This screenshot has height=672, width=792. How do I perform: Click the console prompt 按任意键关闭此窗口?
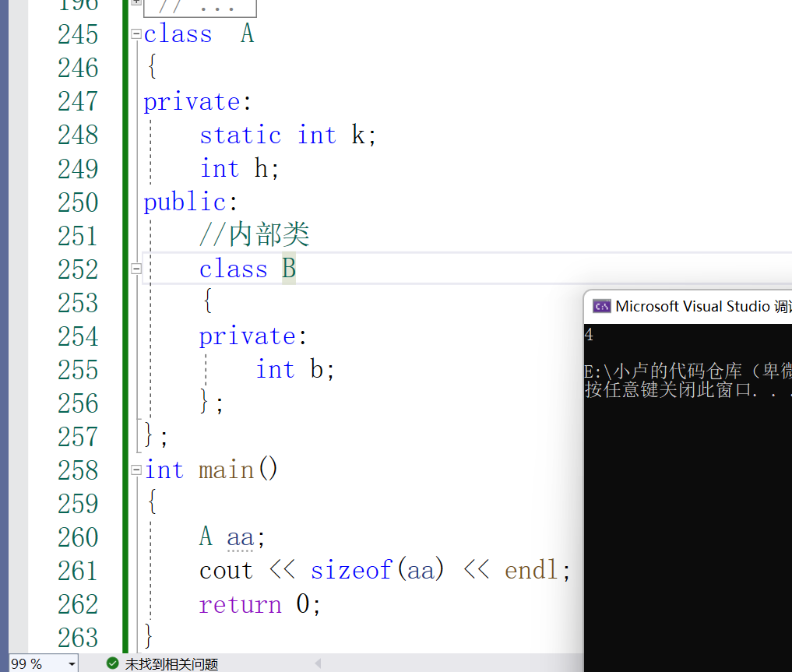688,390
